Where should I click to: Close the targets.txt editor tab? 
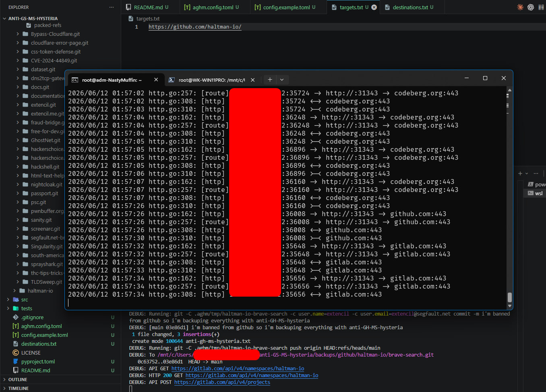(374, 7)
